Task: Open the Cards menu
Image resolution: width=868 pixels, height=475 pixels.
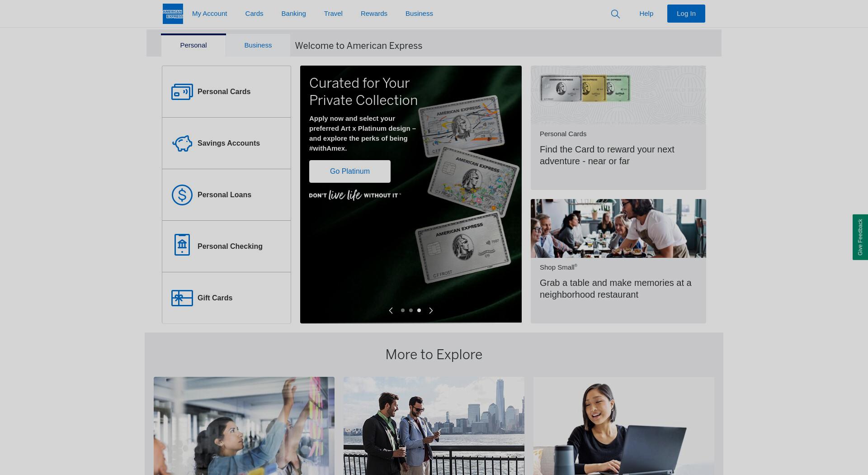Action: [x=254, y=14]
